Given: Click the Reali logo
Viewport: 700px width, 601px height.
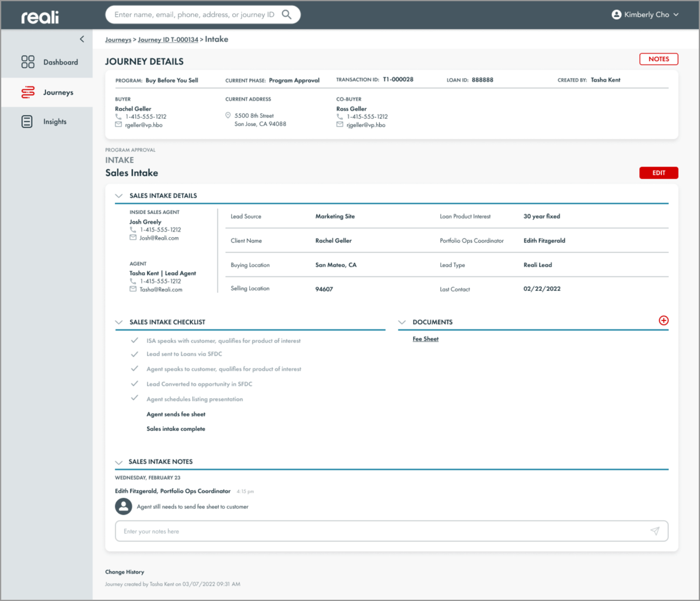Looking at the screenshot, I should [40, 16].
